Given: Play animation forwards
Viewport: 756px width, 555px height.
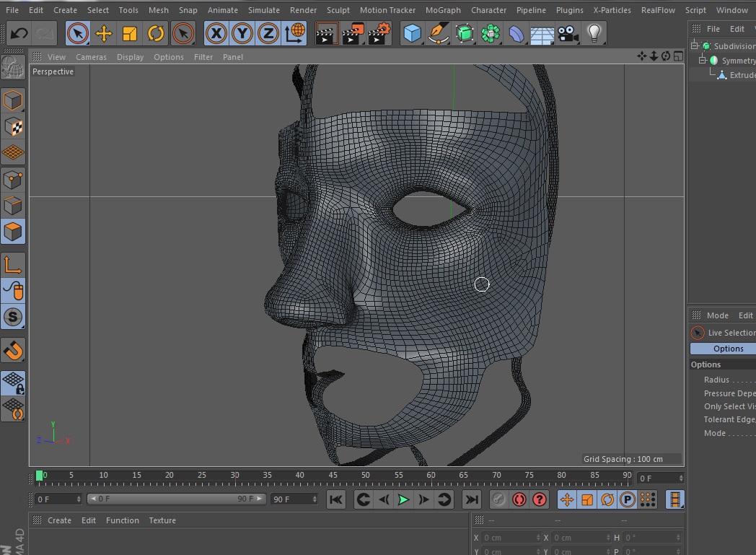Looking at the screenshot, I should tap(403, 499).
